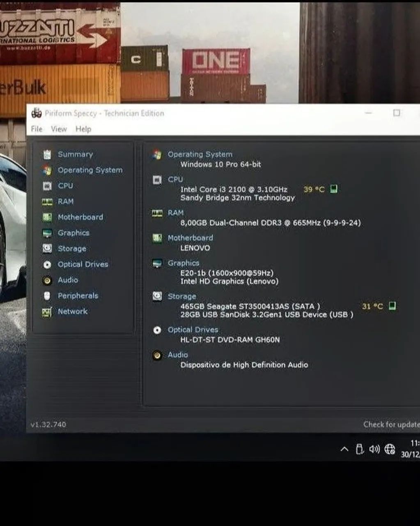Click the Windows 10 Pro 64-bit text
The image size is (420, 526).
pos(221,164)
